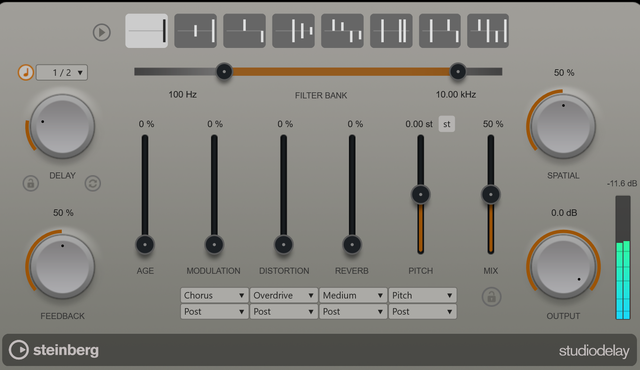This screenshot has height=370, width=640.
Task: Toggle the st pitch unit button
Action: click(x=447, y=124)
